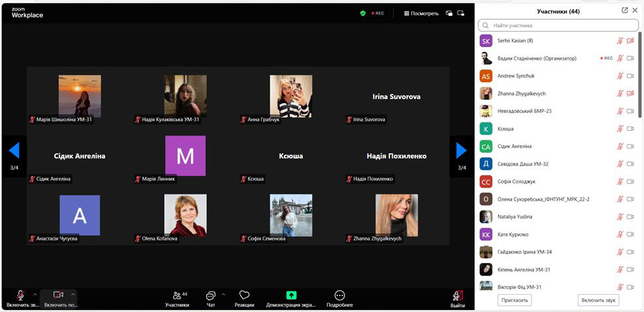Open the Участники participants panel icon
This screenshot has height=312, width=644.
pyautogui.click(x=177, y=295)
